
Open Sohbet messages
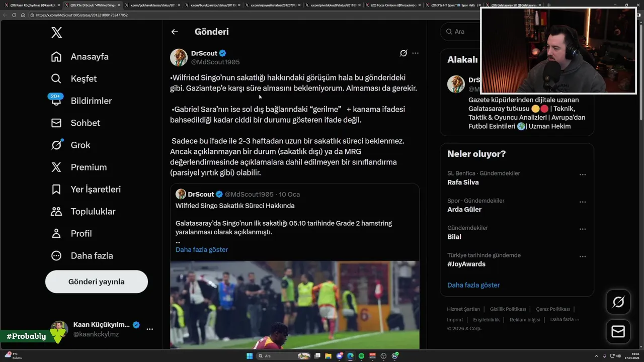75,123
